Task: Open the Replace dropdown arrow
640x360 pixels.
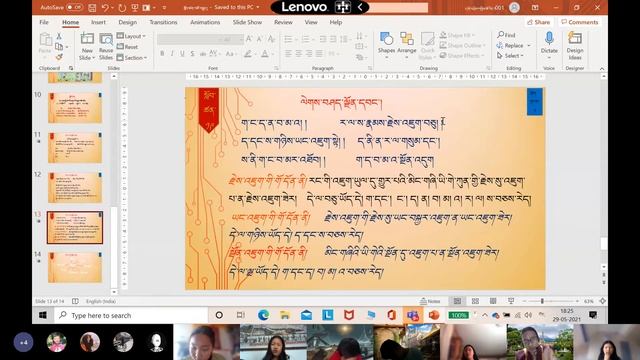Action: click(529, 45)
